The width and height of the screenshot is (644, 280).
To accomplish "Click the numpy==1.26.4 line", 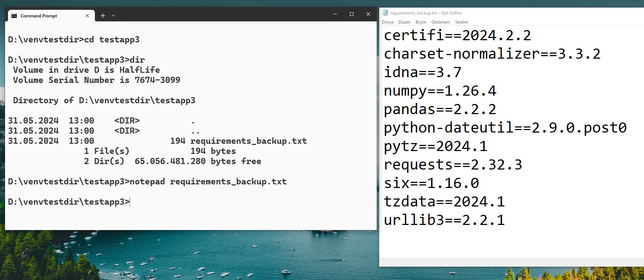I will pyautogui.click(x=440, y=91).
